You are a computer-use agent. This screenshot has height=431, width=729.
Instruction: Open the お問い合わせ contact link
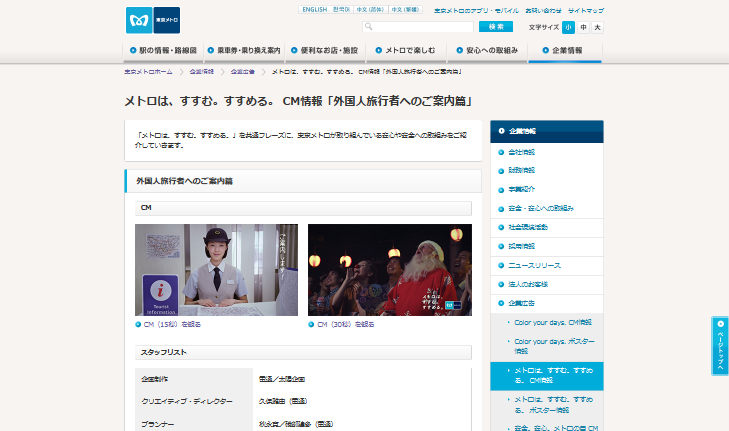[x=543, y=10]
